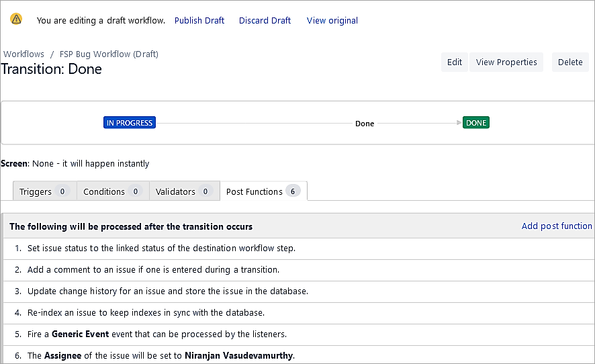This screenshot has height=364, width=595.
Task: Publish the draft workflow
Action: (x=199, y=21)
